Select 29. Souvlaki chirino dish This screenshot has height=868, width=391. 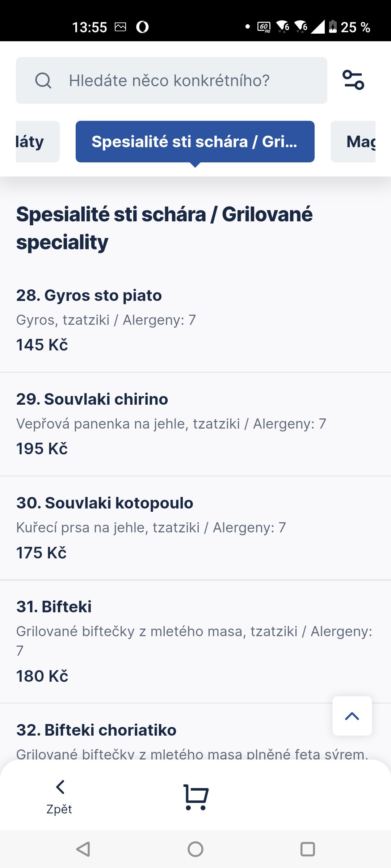(92, 399)
